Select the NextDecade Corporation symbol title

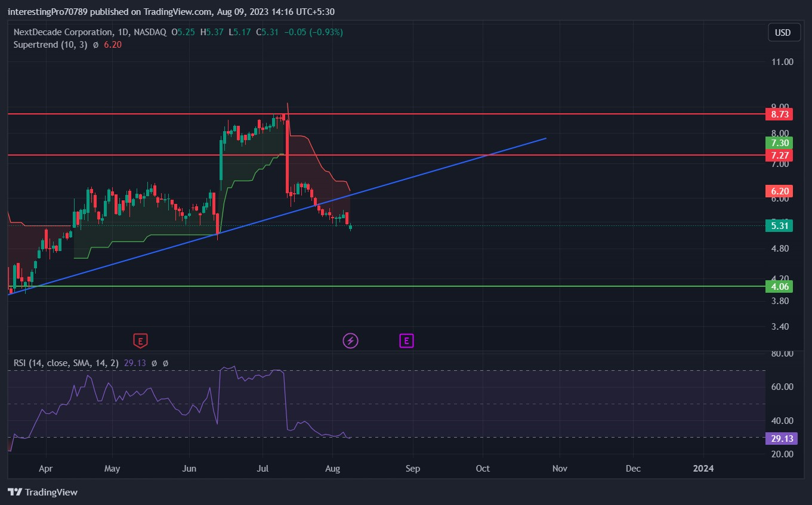(x=90, y=32)
